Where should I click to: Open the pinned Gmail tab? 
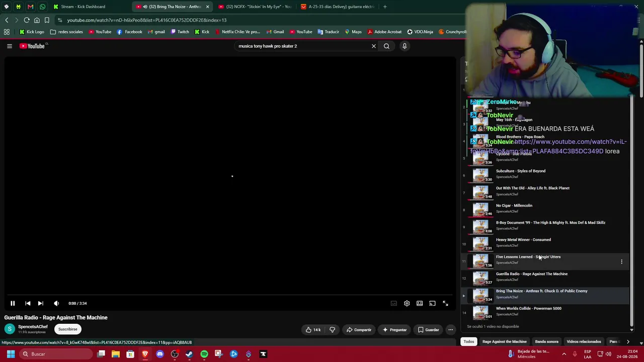[x=30, y=7]
